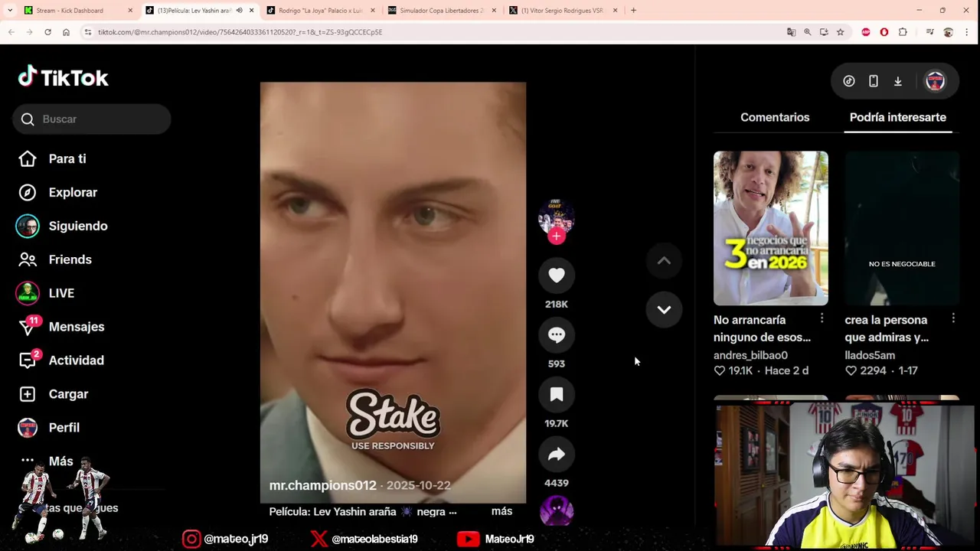This screenshot has height=551, width=980.
Task: Open the zoom magnifier in address bar
Action: [x=808, y=32]
